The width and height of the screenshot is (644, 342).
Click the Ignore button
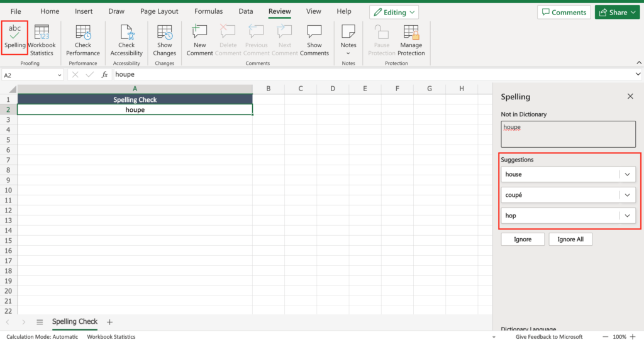coord(523,240)
